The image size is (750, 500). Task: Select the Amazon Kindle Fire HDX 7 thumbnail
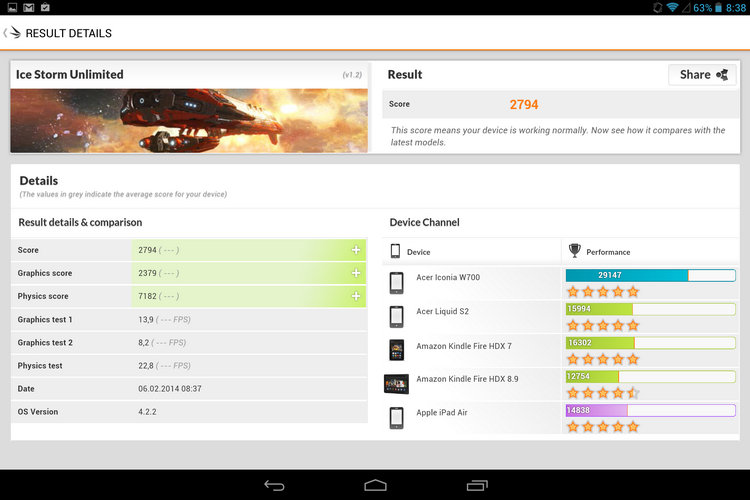tap(397, 350)
